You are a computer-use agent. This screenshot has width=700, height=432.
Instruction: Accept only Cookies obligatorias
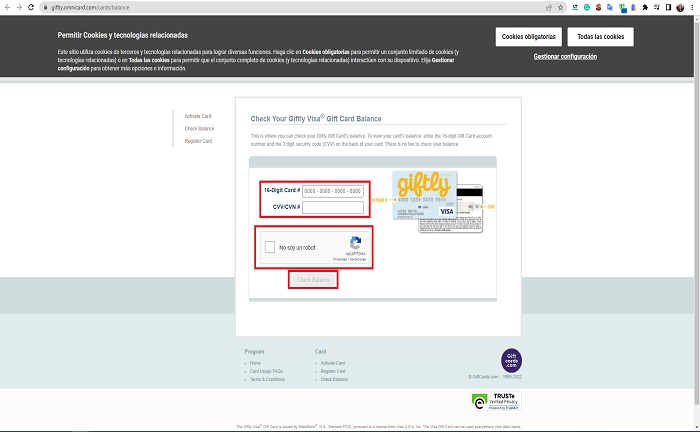pyautogui.click(x=529, y=37)
